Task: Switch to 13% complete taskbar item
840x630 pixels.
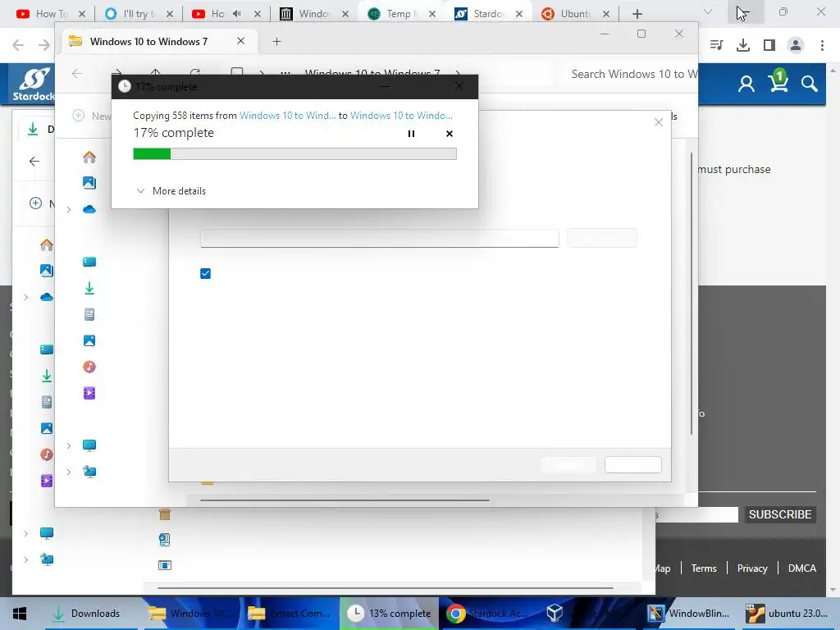Action: point(389,614)
